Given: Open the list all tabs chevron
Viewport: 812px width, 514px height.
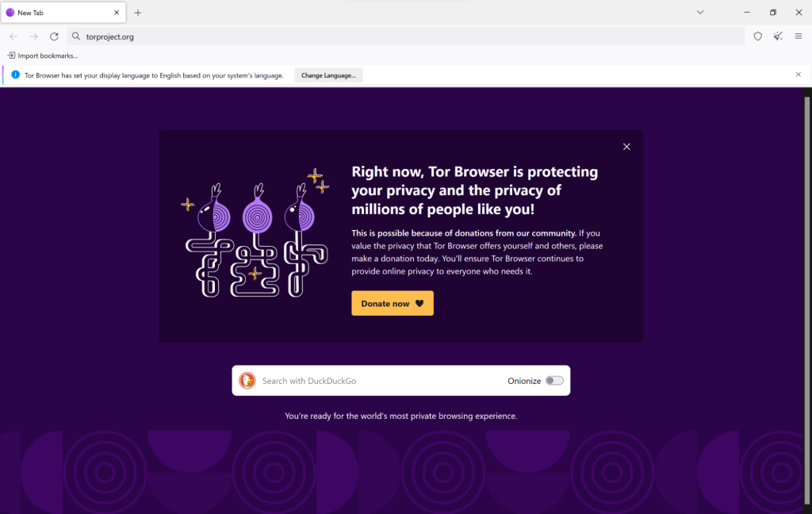Looking at the screenshot, I should (x=700, y=12).
